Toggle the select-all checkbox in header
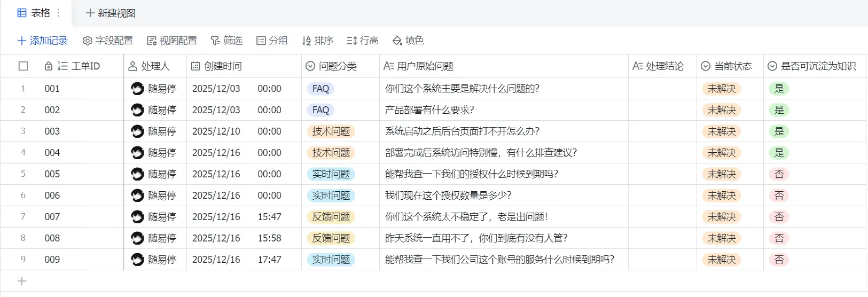The image size is (868, 297). coord(23,66)
